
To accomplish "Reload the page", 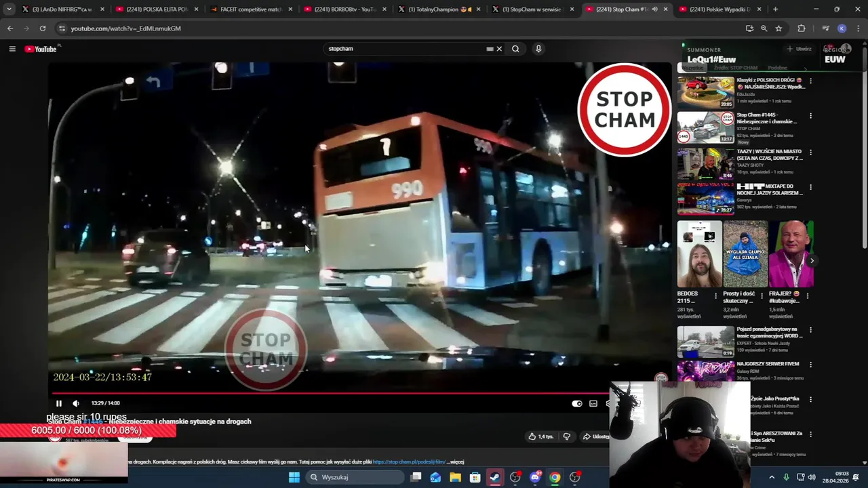I will [x=43, y=28].
